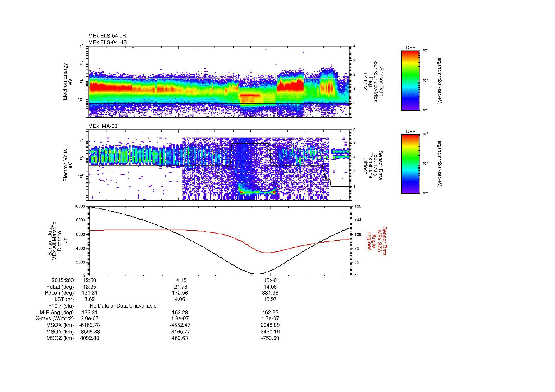Click the 'MEx Alt/Mars/Pd Distance km' axis label

57,241
